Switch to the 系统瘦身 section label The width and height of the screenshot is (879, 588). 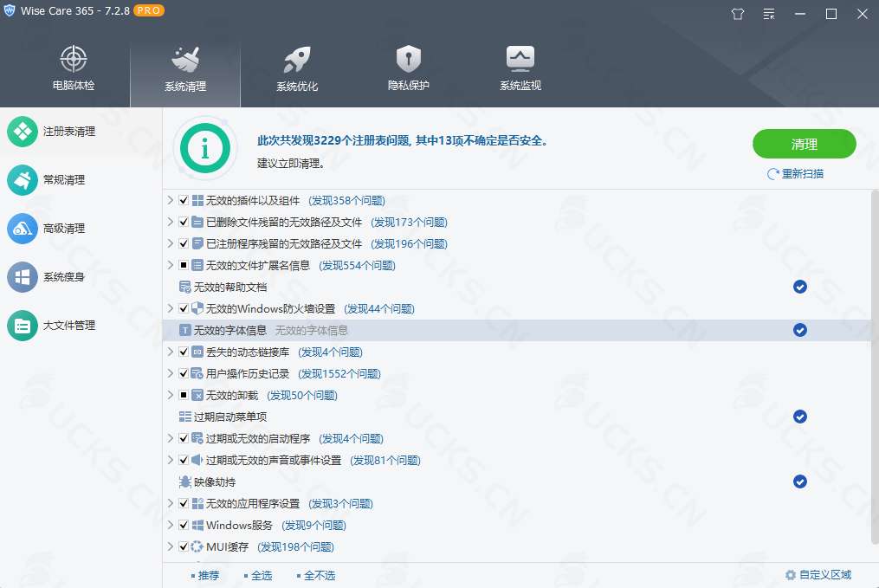pos(64,277)
